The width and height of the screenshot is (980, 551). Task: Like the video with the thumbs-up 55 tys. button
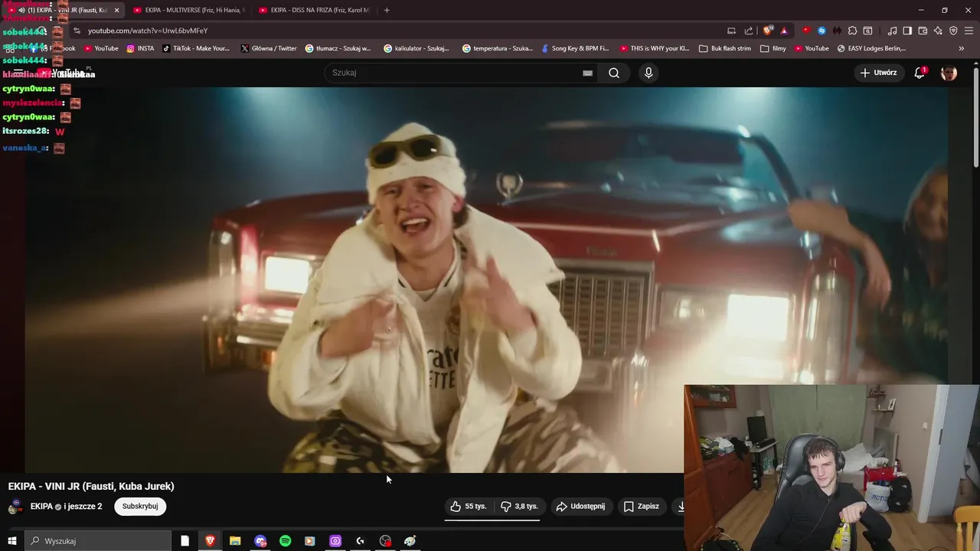point(468,507)
